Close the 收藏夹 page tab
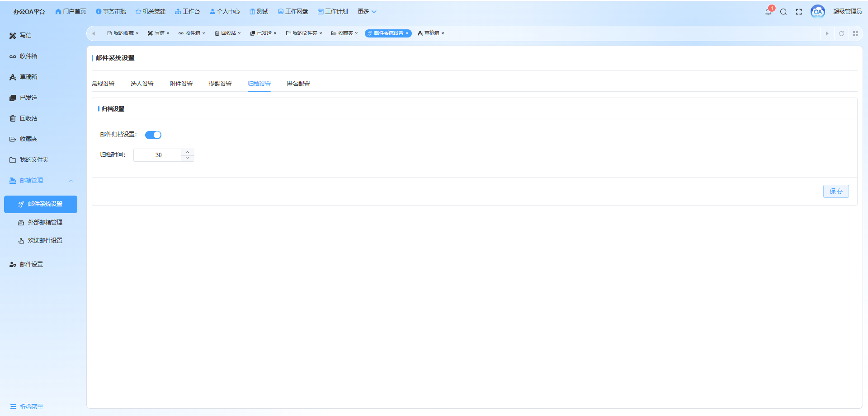This screenshot has height=416, width=868. click(x=356, y=33)
